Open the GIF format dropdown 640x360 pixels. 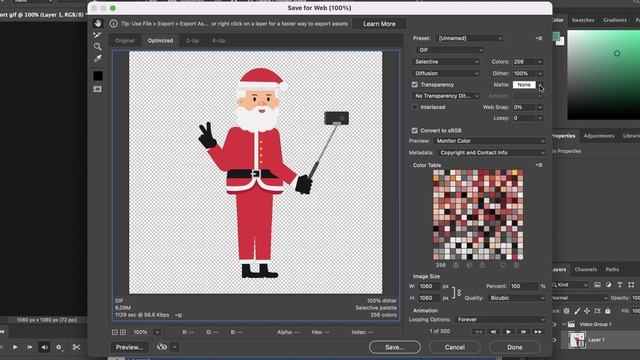coord(449,50)
